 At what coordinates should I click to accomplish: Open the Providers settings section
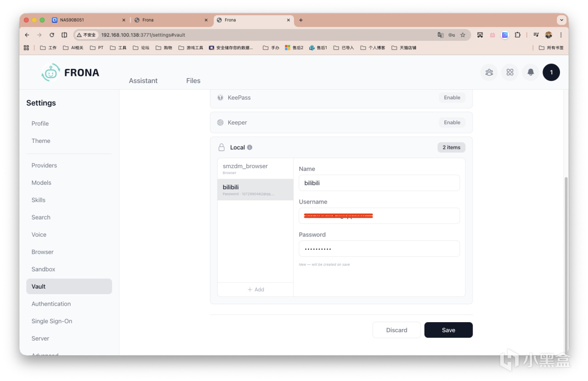pos(44,165)
